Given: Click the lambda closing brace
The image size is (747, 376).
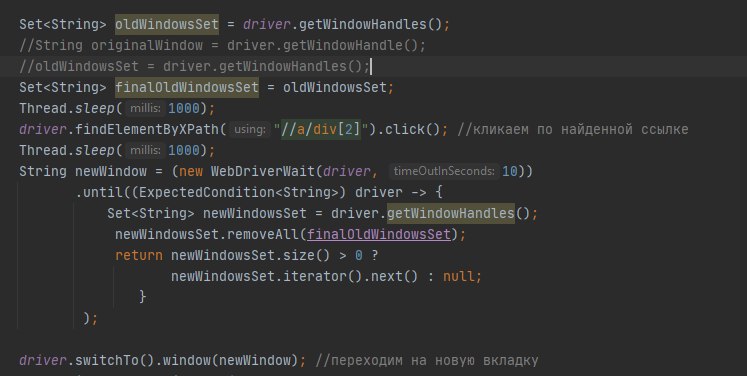Looking at the screenshot, I should click(x=142, y=296).
